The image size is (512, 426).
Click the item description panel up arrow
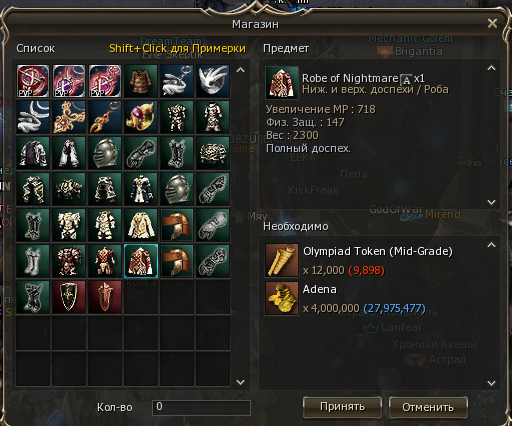(491, 68)
